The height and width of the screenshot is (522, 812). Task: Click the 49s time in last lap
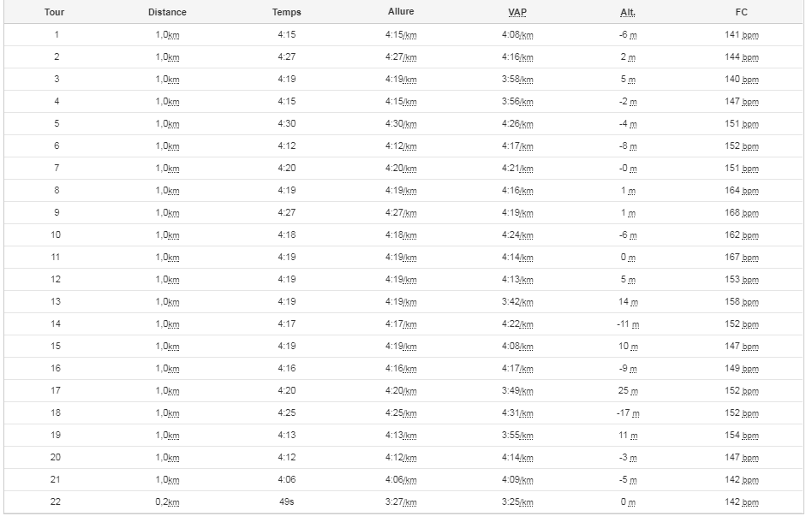[286, 501]
